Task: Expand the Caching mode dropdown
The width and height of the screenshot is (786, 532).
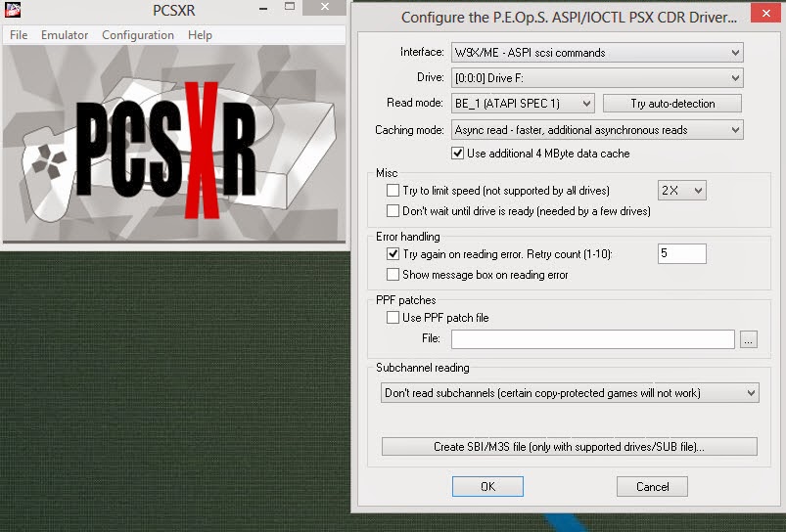Action: pyautogui.click(x=597, y=130)
